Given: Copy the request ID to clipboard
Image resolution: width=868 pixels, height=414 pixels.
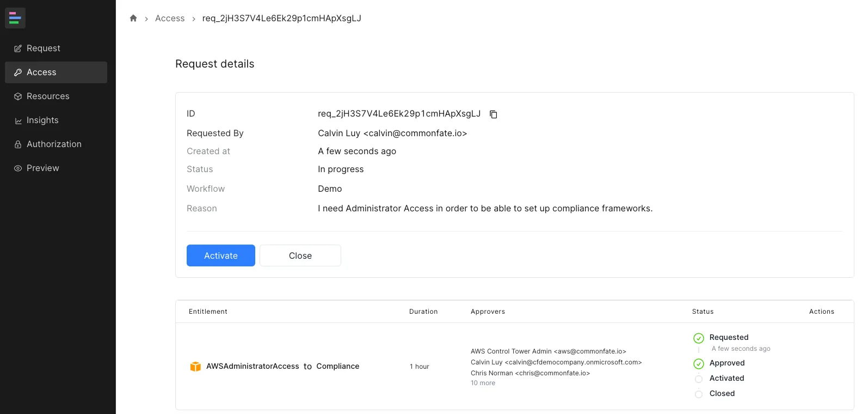Looking at the screenshot, I should click(494, 114).
